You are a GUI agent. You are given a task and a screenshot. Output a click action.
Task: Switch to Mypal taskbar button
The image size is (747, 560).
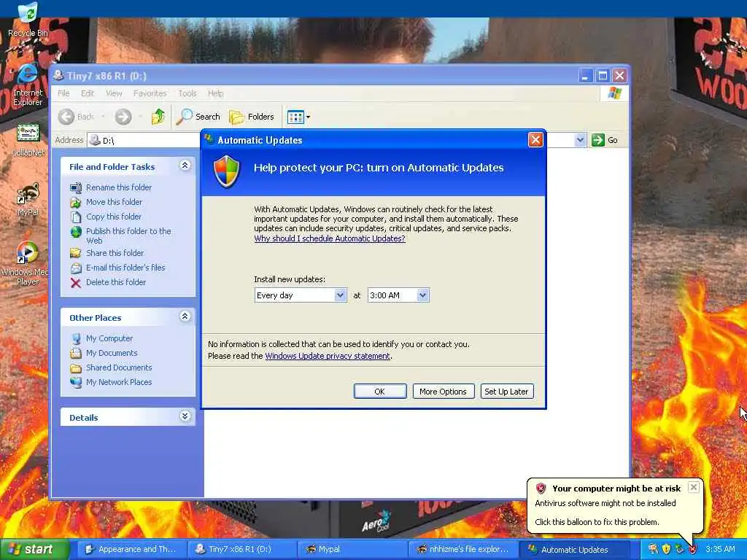coord(352,549)
